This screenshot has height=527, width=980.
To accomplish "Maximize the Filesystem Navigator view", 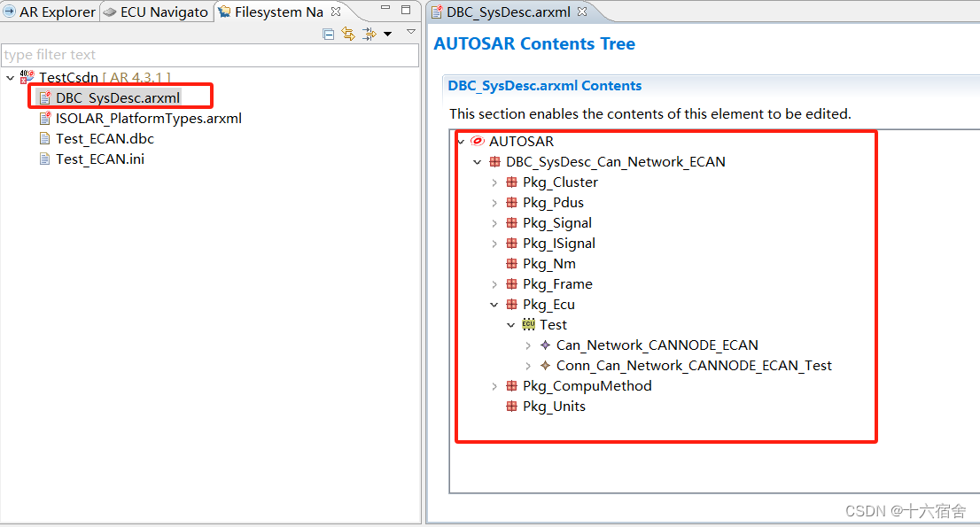I will [x=406, y=10].
